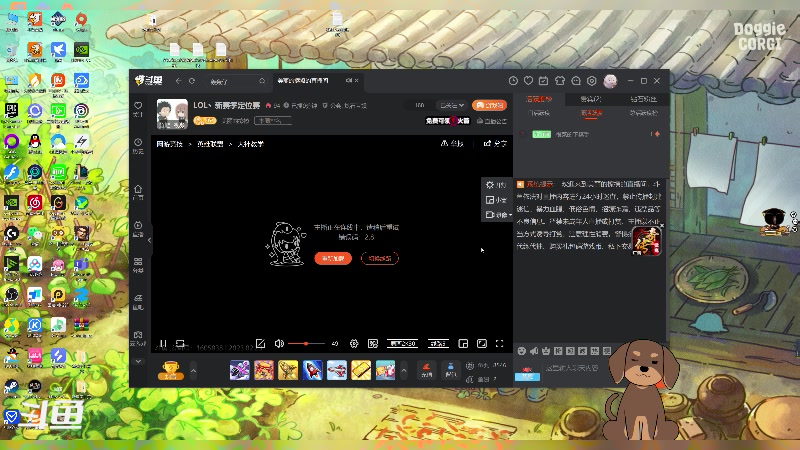Click the orange subscribe button in room header
800x450 pixels.
[489, 105]
